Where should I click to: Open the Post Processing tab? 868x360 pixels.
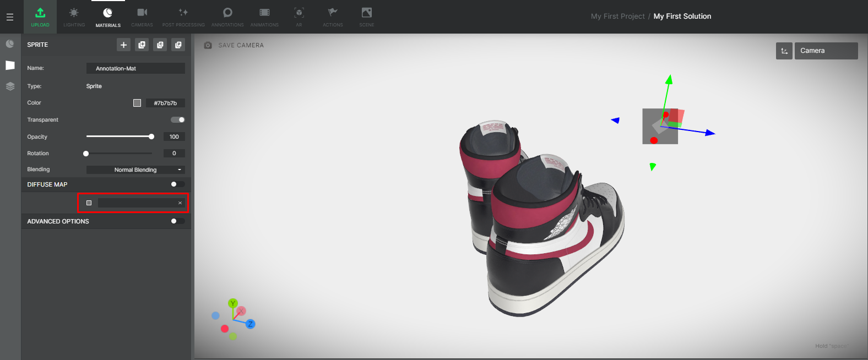[183, 17]
